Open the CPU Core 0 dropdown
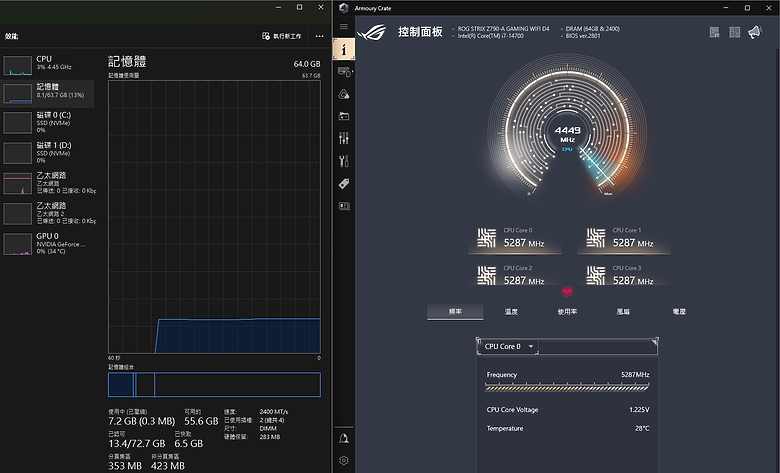This screenshot has height=473, width=780. tap(508, 346)
